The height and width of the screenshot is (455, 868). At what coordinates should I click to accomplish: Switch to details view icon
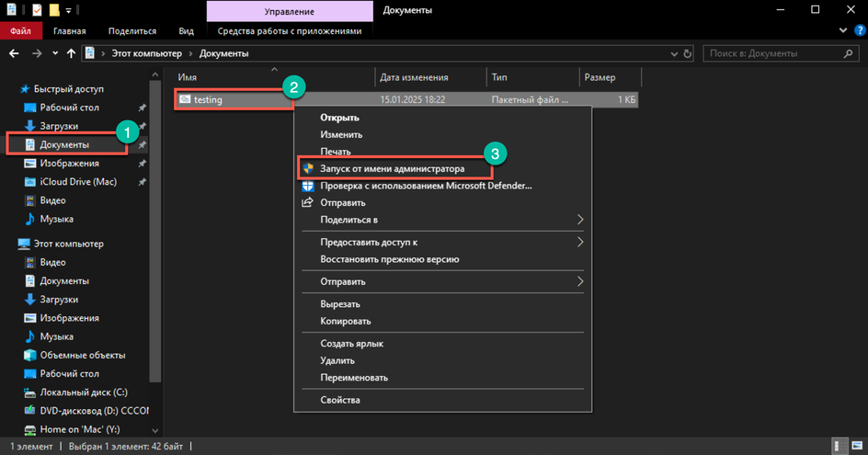[x=839, y=446]
